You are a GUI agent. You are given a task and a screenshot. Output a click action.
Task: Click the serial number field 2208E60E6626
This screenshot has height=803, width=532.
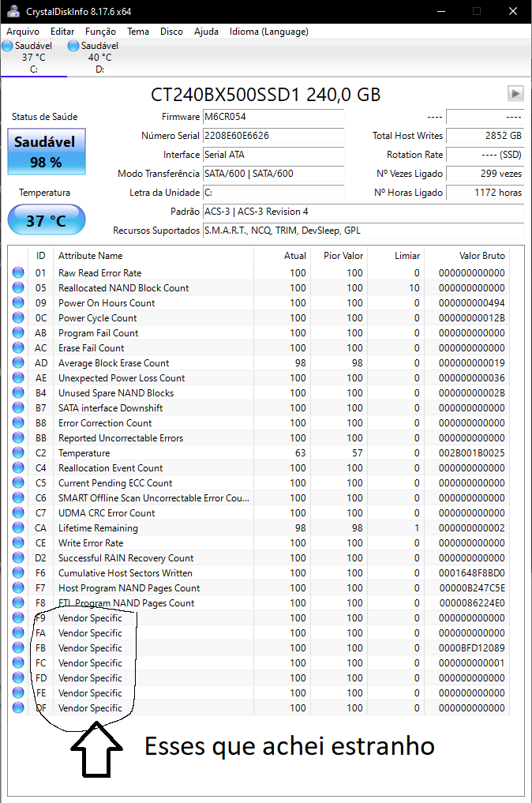click(x=273, y=136)
